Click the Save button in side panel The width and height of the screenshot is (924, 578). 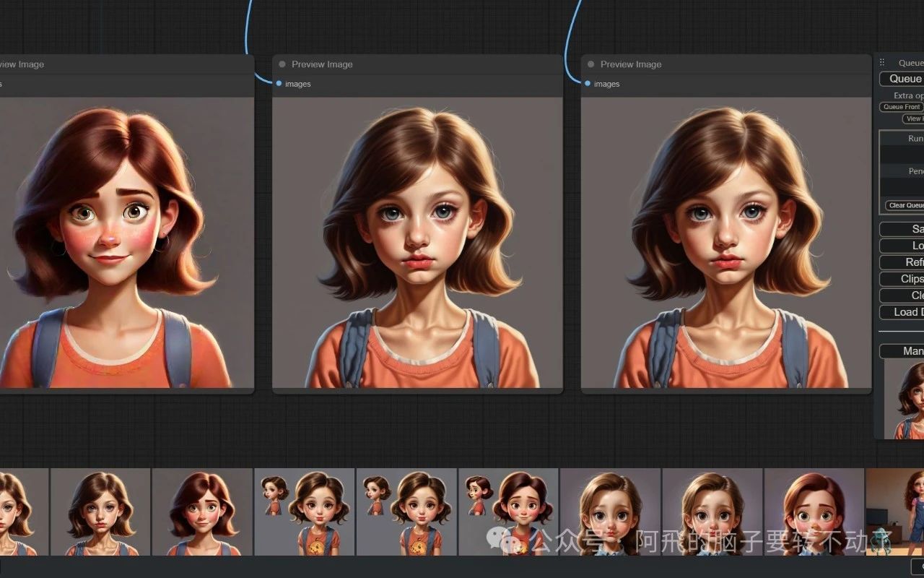tap(902, 229)
